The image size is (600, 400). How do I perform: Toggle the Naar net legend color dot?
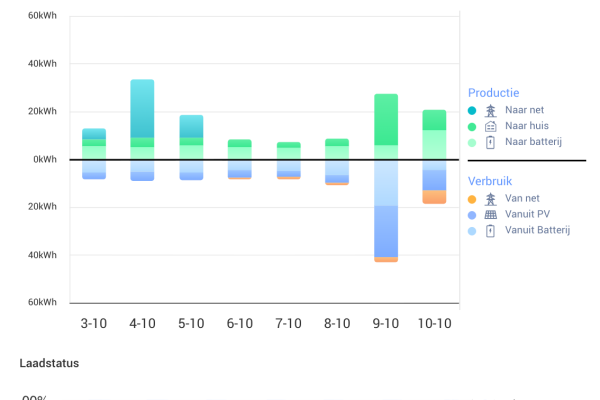click(x=472, y=111)
